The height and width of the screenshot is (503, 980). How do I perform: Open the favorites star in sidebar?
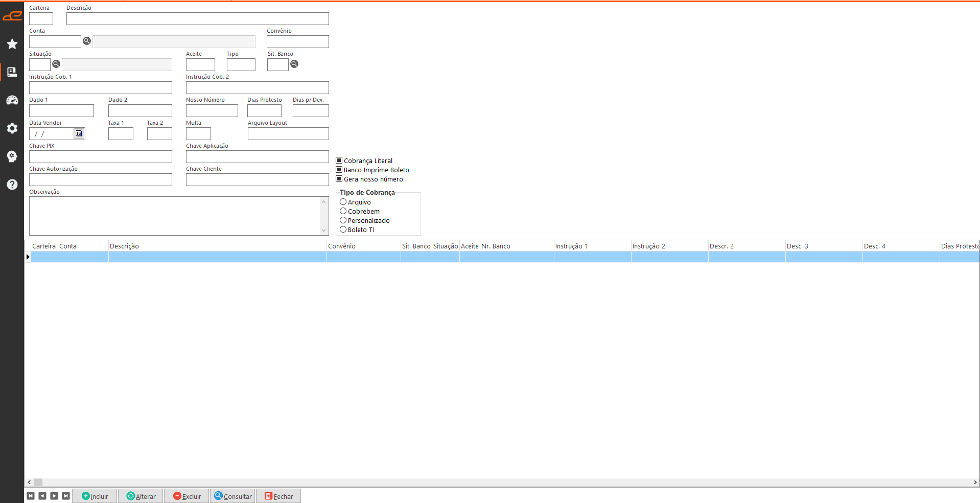click(12, 44)
